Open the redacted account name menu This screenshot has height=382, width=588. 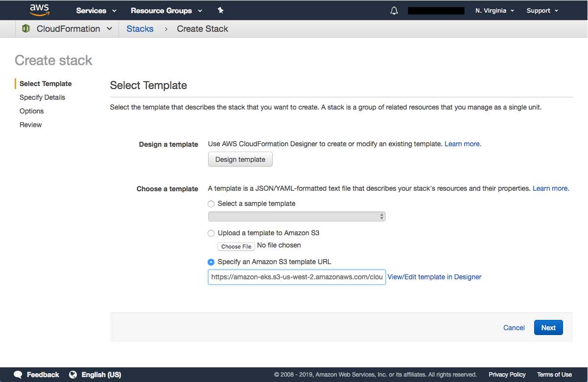click(x=436, y=11)
